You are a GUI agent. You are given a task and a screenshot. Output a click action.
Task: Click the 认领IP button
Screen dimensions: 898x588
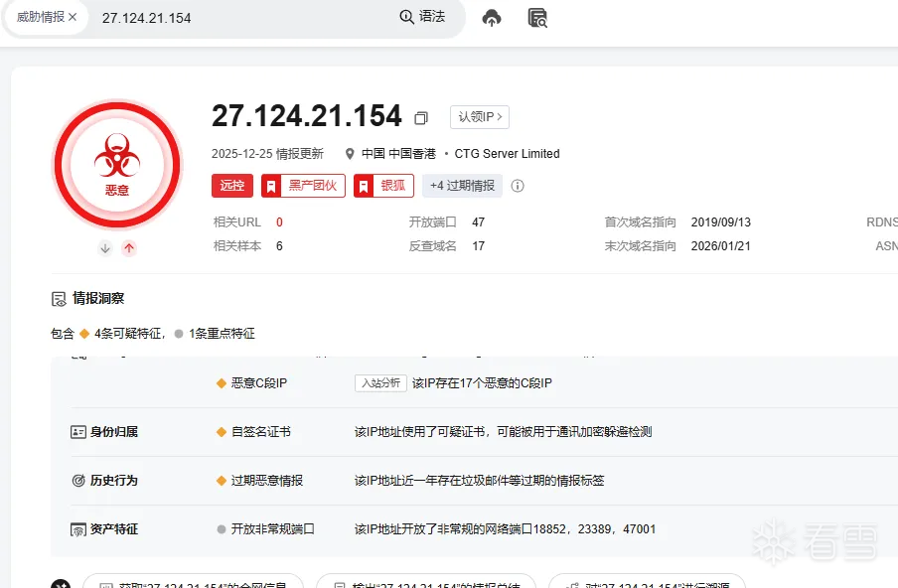tap(478, 116)
